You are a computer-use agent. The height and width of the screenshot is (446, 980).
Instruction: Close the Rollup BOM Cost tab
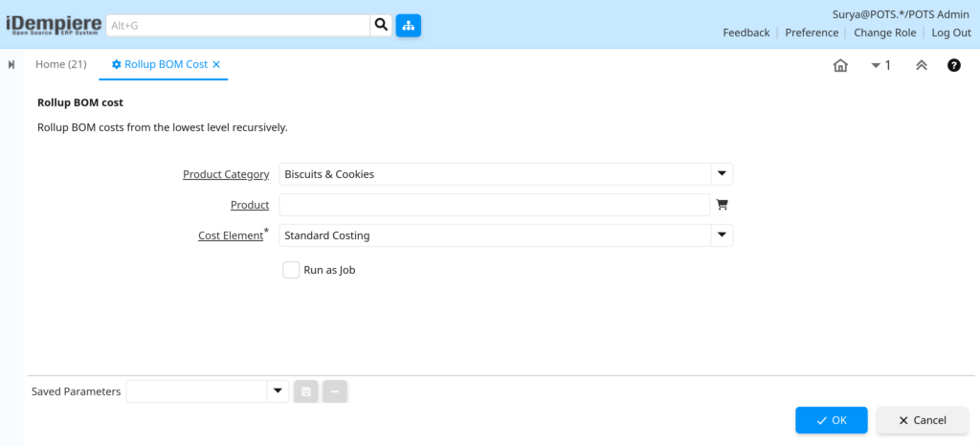[x=216, y=64]
